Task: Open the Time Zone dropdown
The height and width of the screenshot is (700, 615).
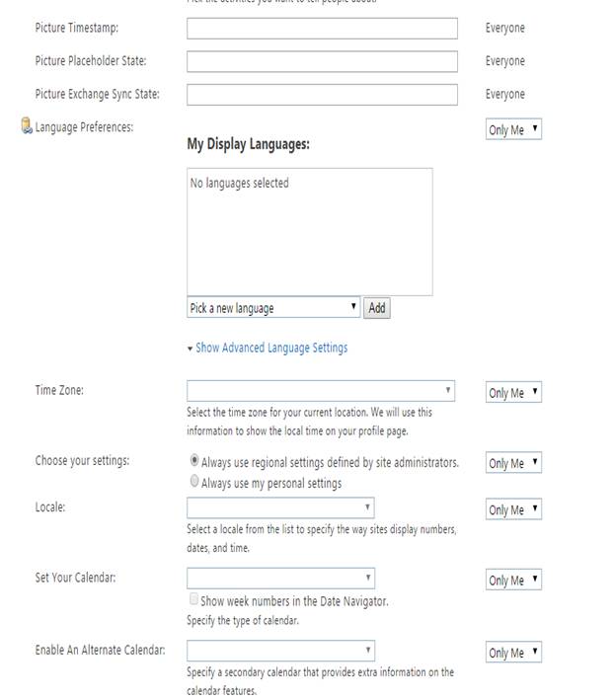Action: (321, 391)
